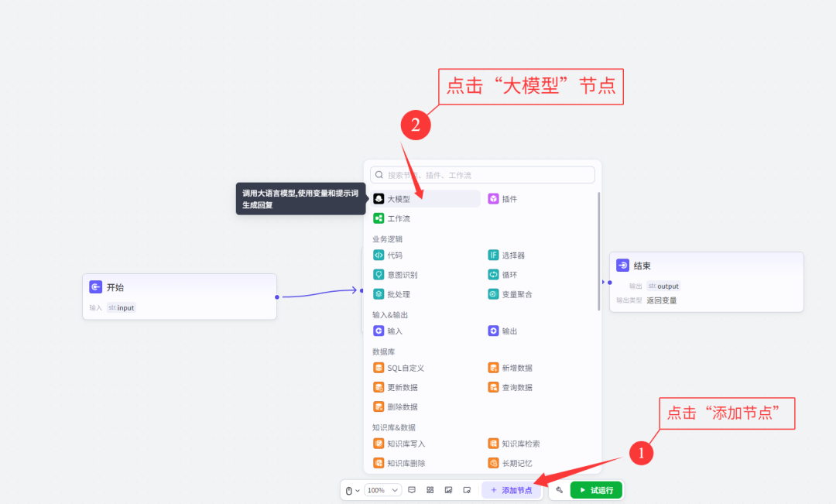This screenshot has width=836, height=504.
Task: Select the 知识库检索 node icon
Action: point(493,443)
